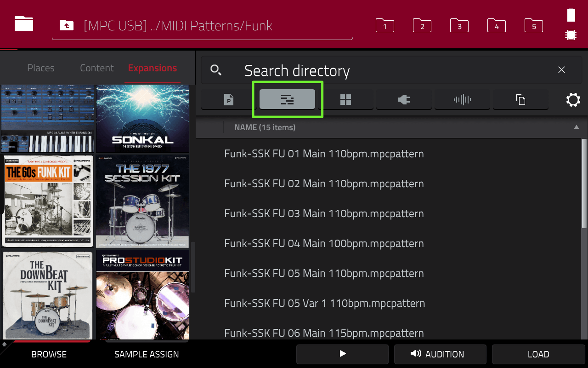Switch to the Content tab
This screenshot has height=368, width=588.
(96, 68)
